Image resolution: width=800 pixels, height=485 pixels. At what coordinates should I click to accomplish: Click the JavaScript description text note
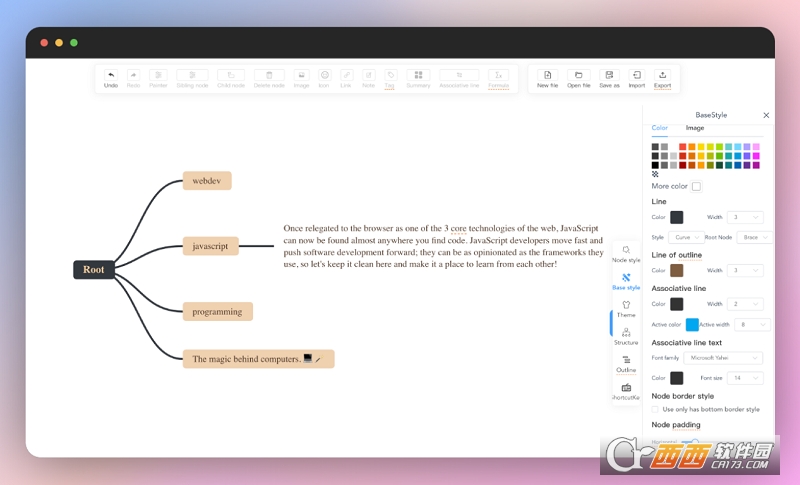coord(443,246)
